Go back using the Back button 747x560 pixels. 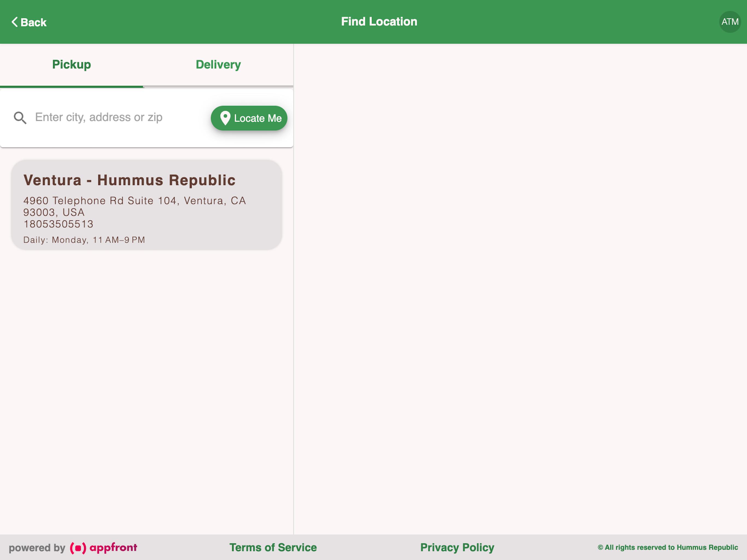29,22
